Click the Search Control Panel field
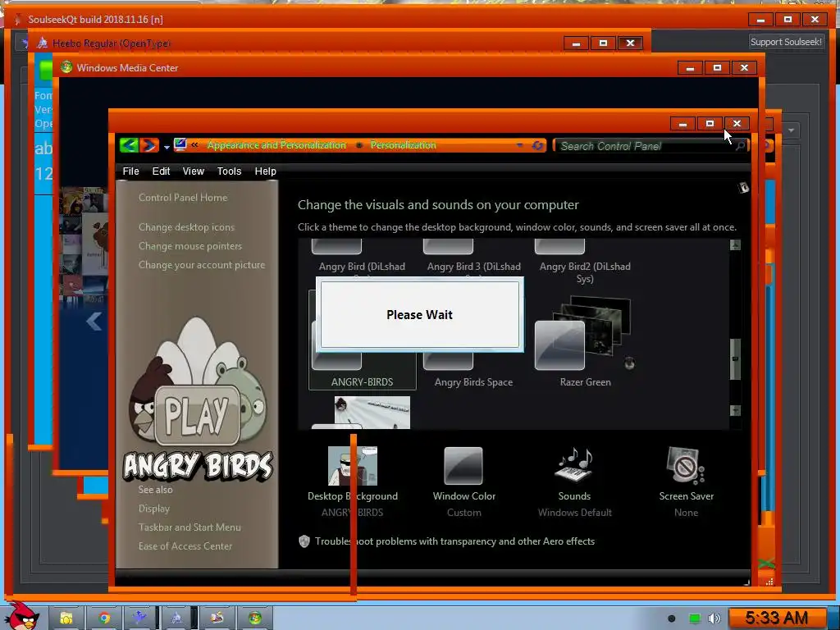This screenshot has width=840, height=630. pos(645,146)
